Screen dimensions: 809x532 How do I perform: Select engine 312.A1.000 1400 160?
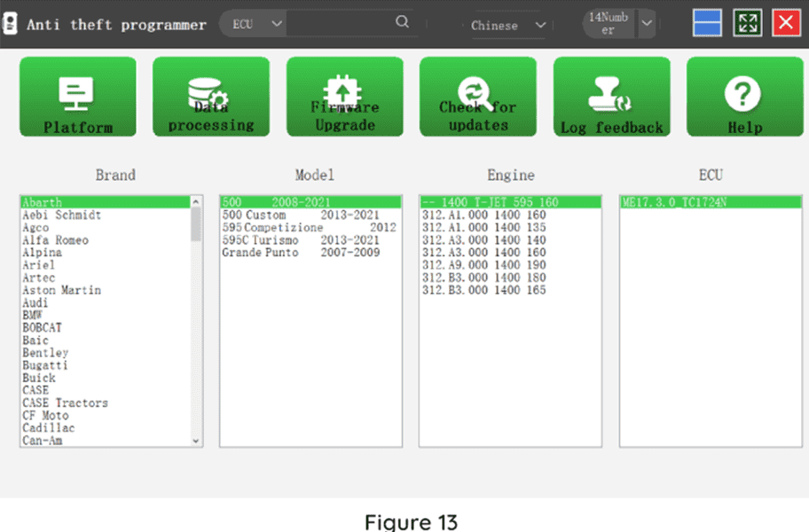[510, 215]
